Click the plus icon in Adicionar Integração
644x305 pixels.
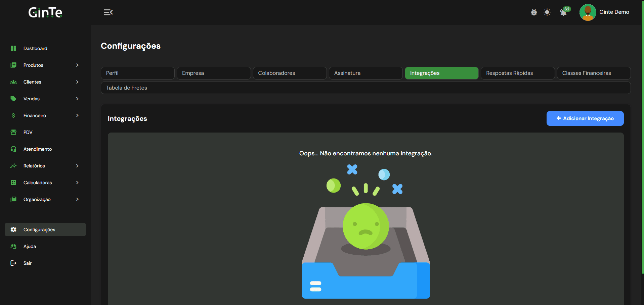coord(559,118)
